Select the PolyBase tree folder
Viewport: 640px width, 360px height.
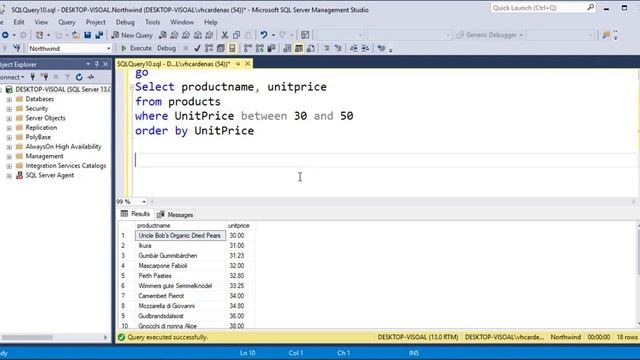[38, 137]
